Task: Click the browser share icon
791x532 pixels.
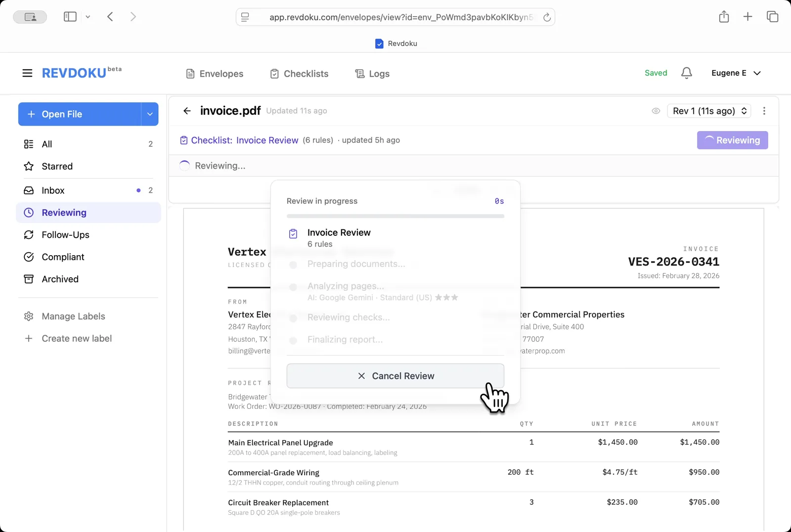Action: pos(724,16)
